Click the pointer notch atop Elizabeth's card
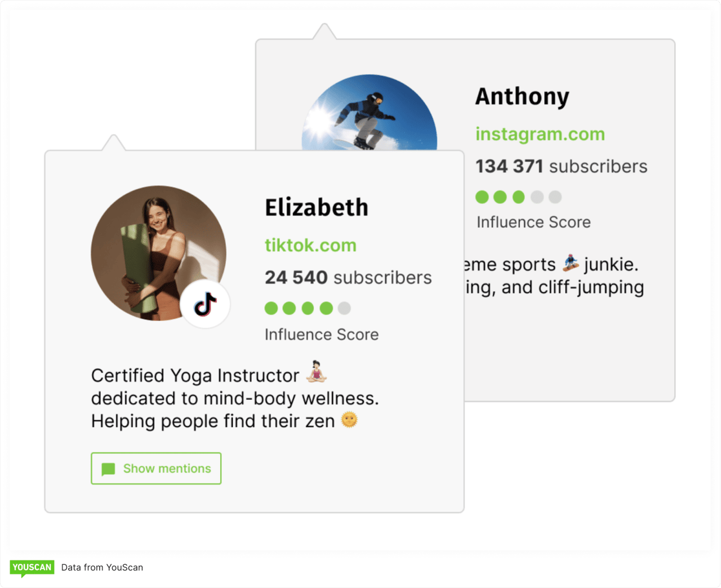 pos(114,143)
